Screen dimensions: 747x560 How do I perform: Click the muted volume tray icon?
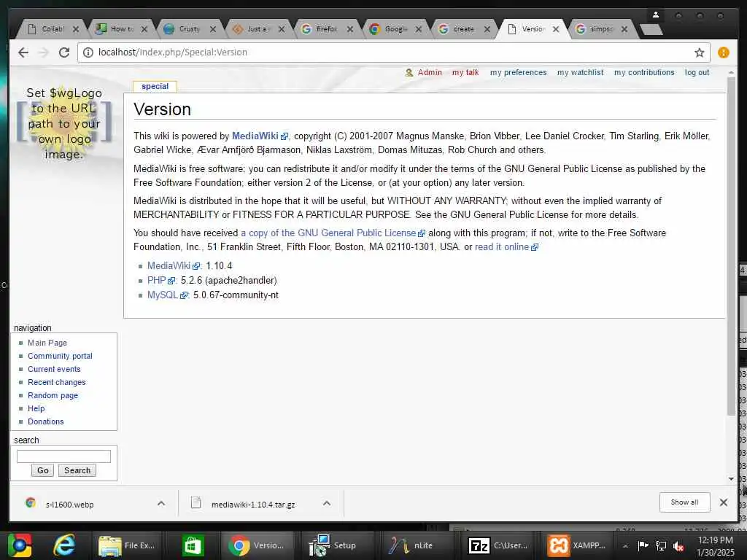(x=678, y=546)
